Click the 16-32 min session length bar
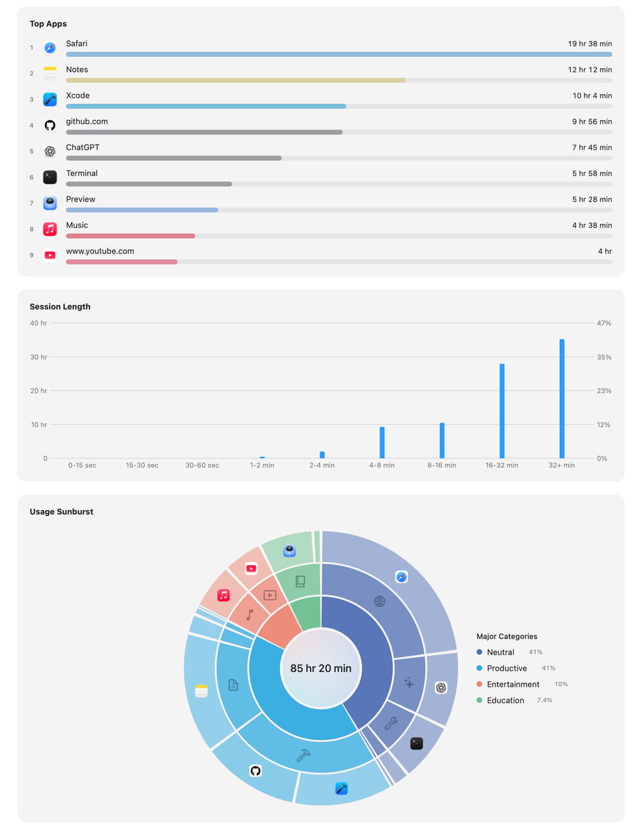 coord(502,411)
